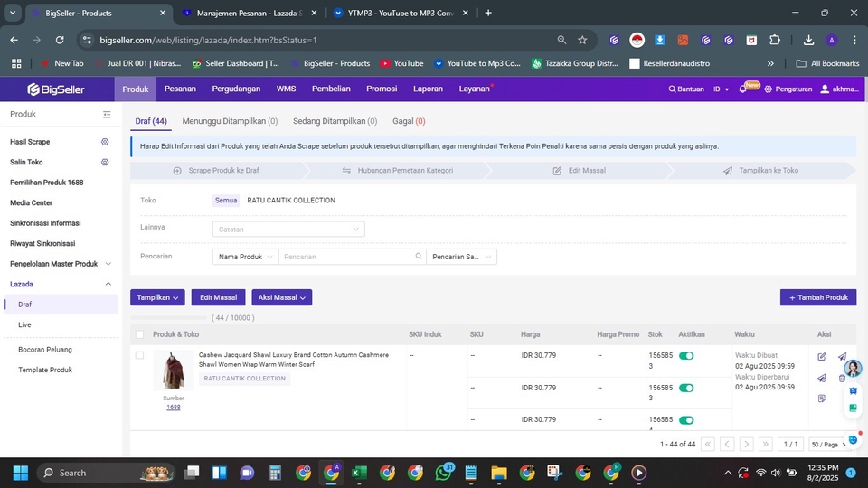
Task: Open the notifications bell icon
Action: pyautogui.click(x=743, y=89)
